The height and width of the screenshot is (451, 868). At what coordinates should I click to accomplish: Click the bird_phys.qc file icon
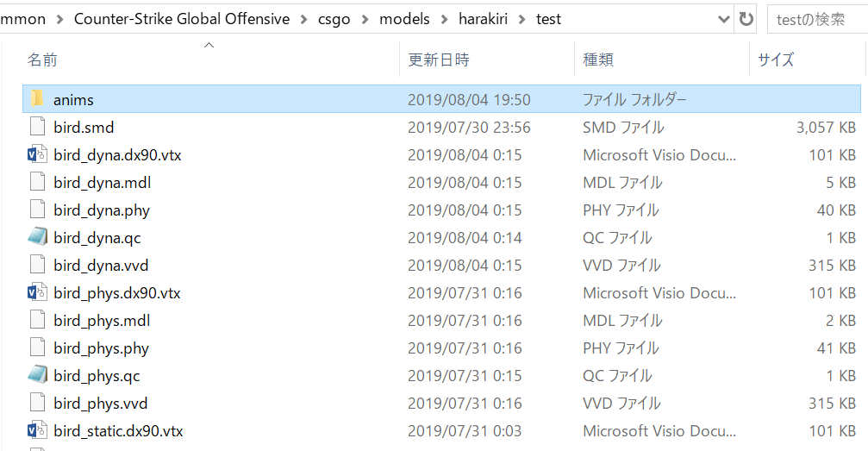pyautogui.click(x=37, y=375)
